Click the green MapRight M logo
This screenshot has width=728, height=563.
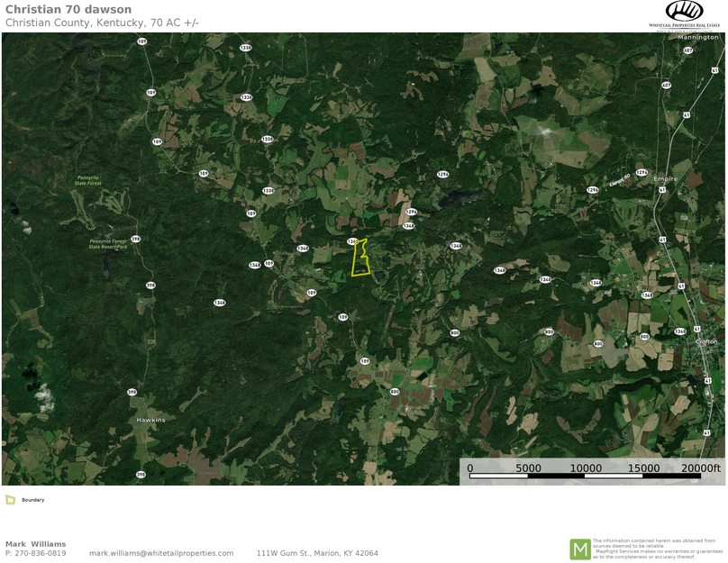(x=580, y=549)
